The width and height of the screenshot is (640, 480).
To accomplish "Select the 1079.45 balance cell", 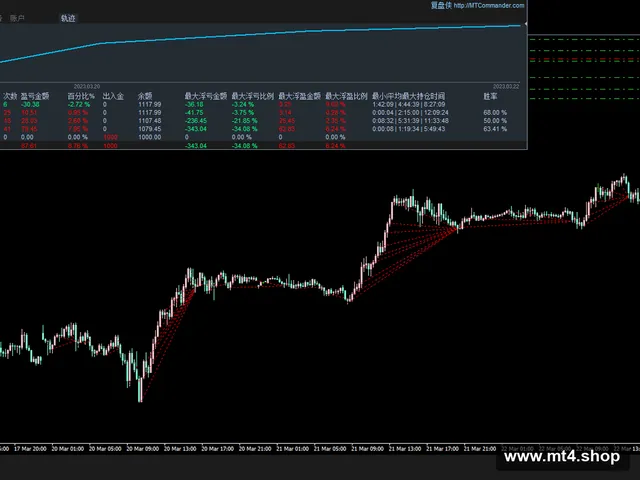I will pos(149,129).
